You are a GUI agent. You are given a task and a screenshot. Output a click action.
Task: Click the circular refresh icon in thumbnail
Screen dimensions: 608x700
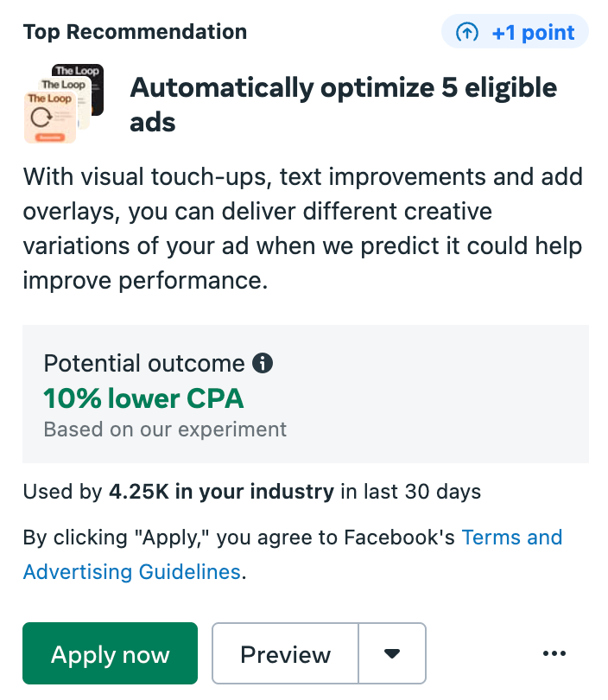[x=41, y=118]
